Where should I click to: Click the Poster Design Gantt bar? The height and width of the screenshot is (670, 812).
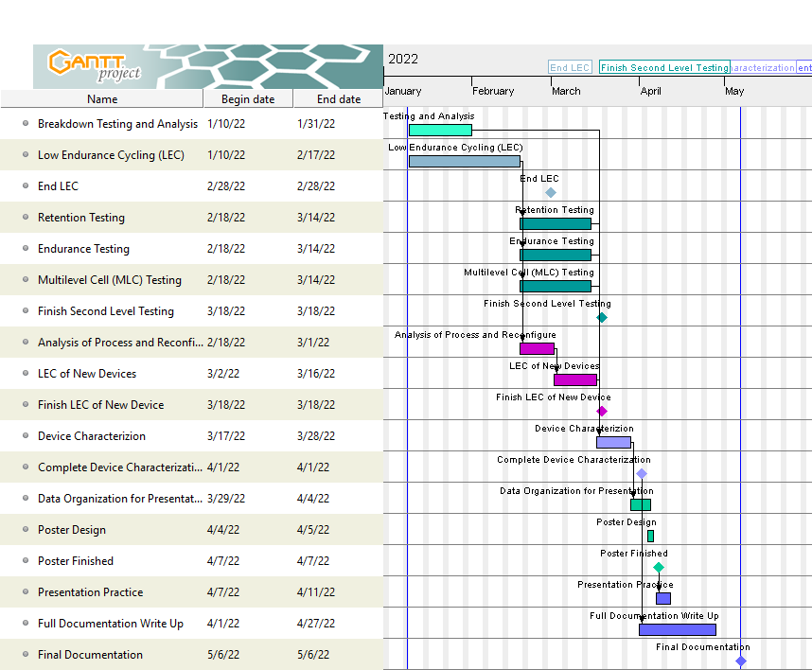tap(650, 536)
